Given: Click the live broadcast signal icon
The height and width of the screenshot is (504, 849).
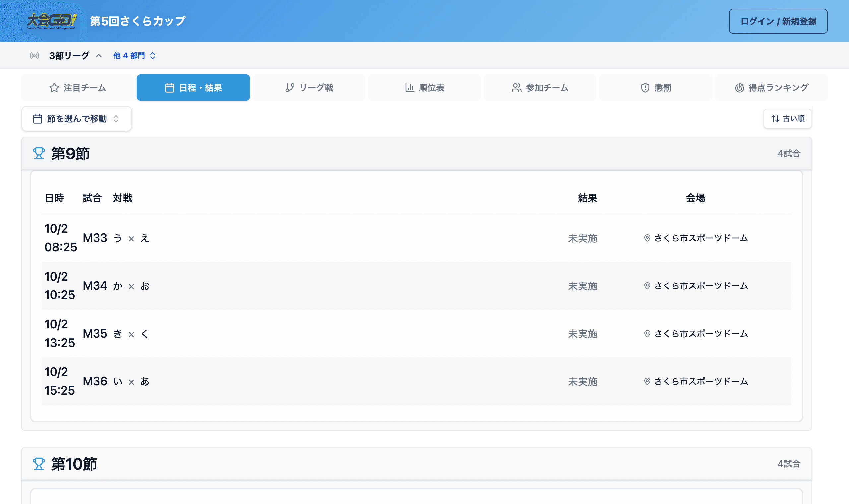Looking at the screenshot, I should pyautogui.click(x=34, y=56).
